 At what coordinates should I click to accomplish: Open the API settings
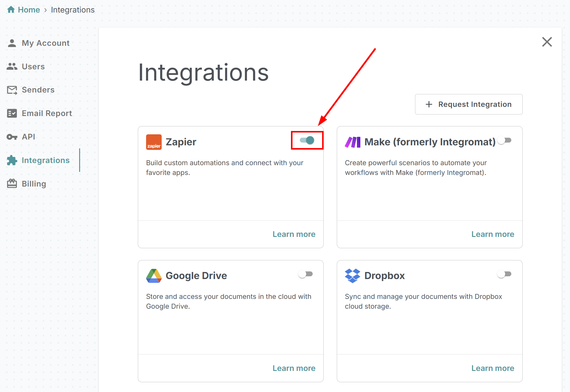pyautogui.click(x=28, y=136)
